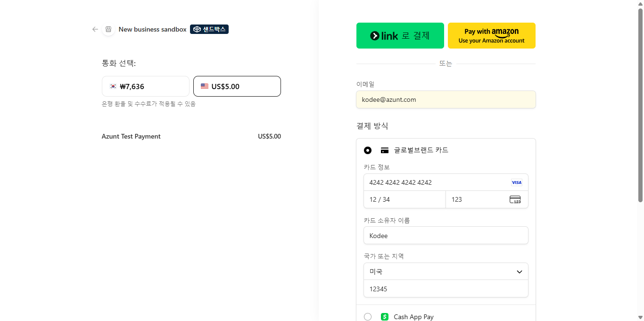This screenshot has width=644, height=321.
Task: Pay with the green Link button
Action: (400, 35)
